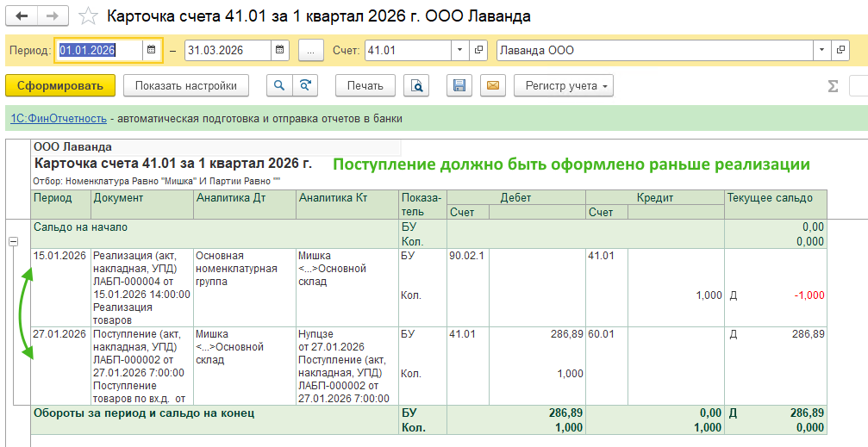Open calendar for period end date

(280, 51)
